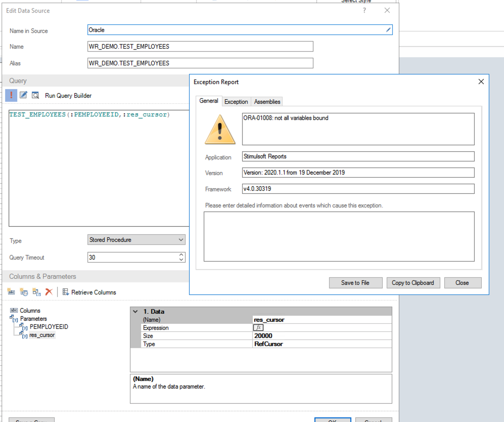Open the Exception tab
Screen dimensions: 504x422
236,102
